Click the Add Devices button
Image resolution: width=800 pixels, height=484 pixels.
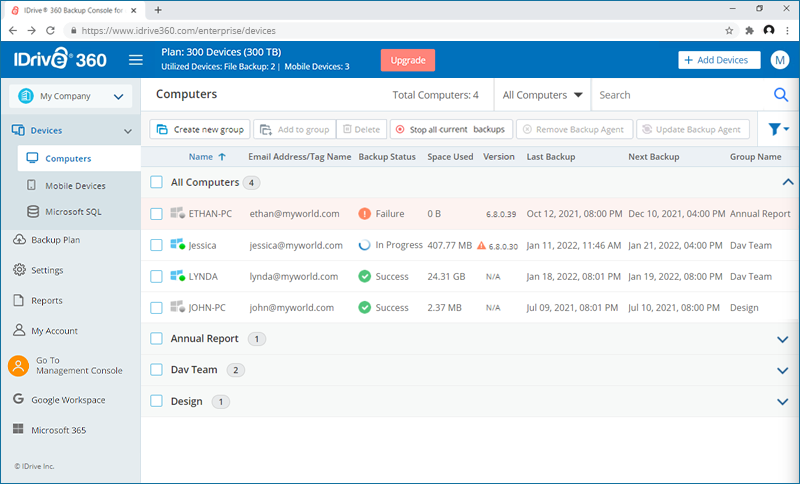click(x=719, y=60)
